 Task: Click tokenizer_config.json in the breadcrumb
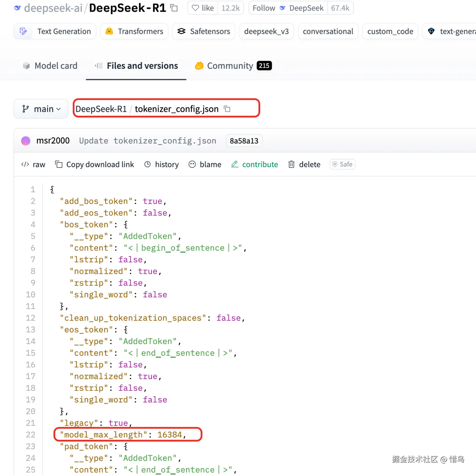coord(177,109)
